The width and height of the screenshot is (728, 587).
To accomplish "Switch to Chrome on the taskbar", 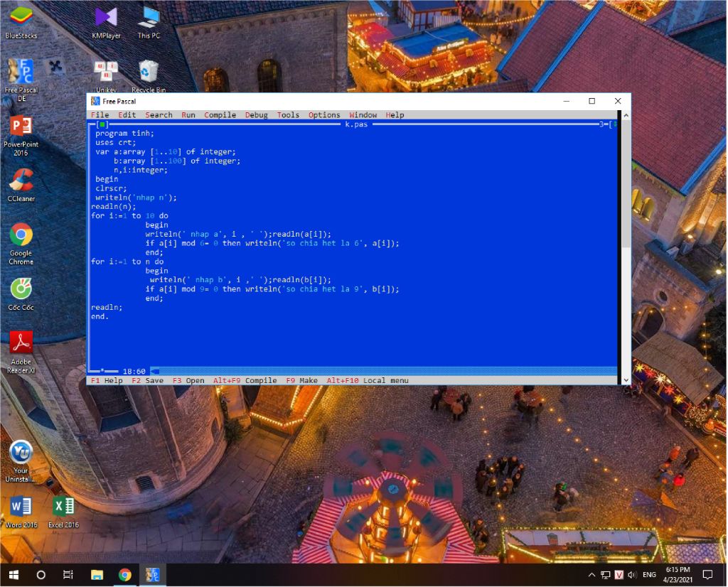I will click(x=124, y=576).
